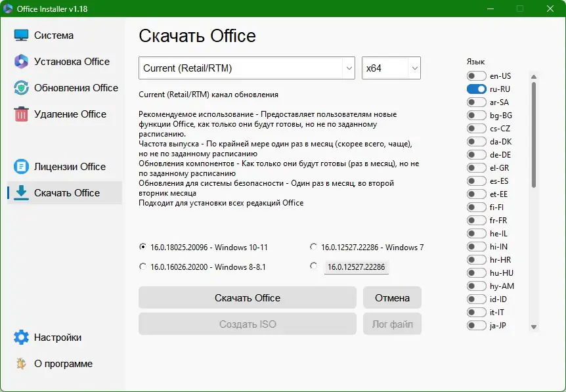The height and width of the screenshot is (392, 566).
Task: Open Настройки via gear icon
Action: (x=20, y=337)
